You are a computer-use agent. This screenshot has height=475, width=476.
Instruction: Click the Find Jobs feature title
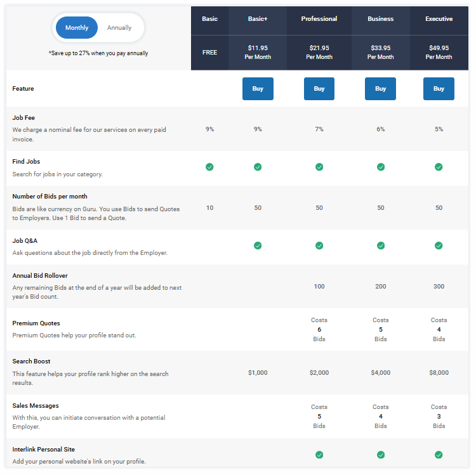point(26,161)
